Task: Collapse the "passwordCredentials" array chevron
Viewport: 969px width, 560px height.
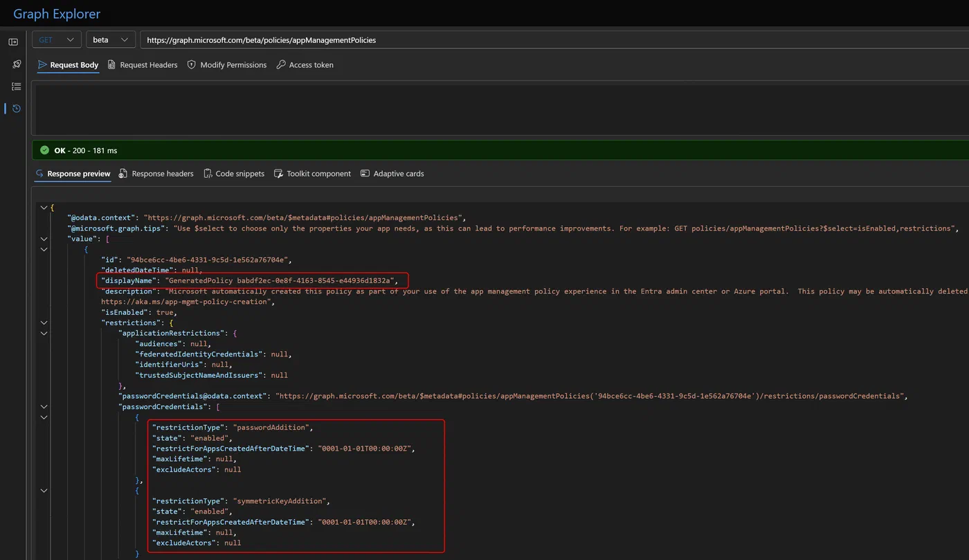Action: [44, 406]
